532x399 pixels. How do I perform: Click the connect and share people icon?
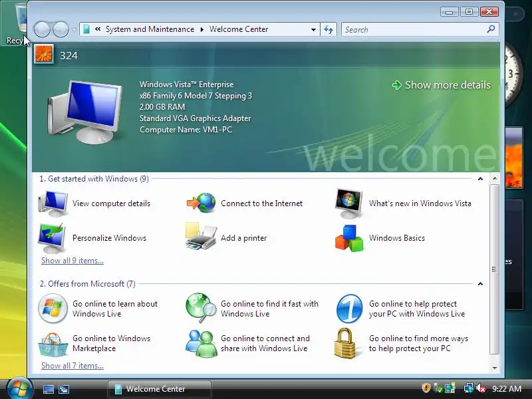pos(201,343)
